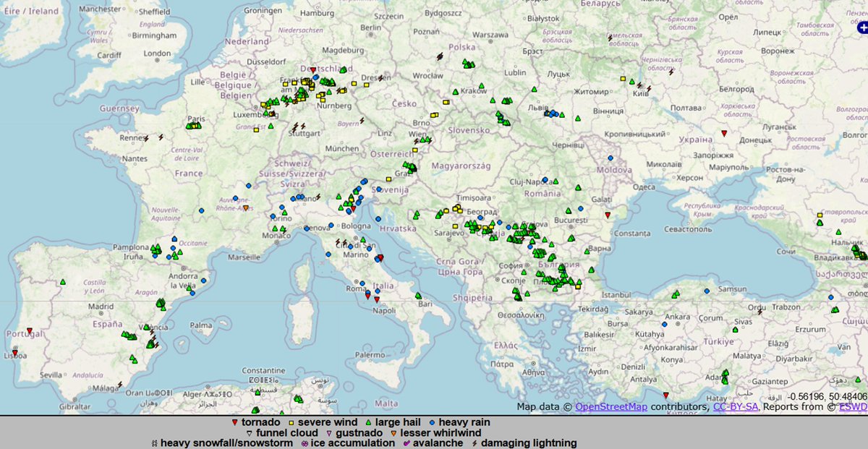The width and height of the screenshot is (868, 449).
Task: Click the heavy rain marker near Ankara
Action: pos(665,325)
